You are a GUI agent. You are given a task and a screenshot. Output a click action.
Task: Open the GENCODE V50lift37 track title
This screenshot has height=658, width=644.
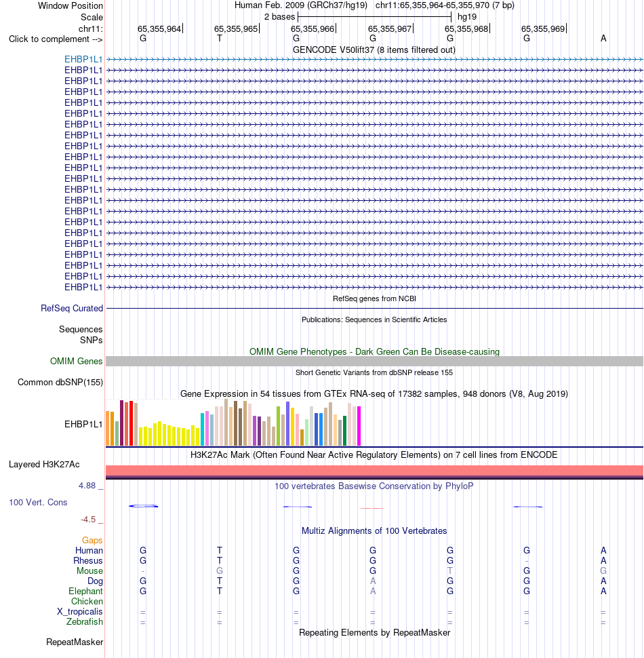(374, 50)
